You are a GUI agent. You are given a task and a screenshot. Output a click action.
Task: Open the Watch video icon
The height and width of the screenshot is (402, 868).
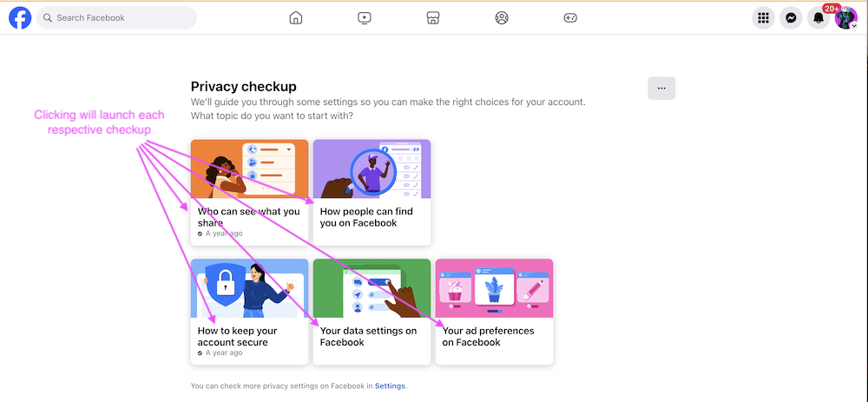coord(365,17)
